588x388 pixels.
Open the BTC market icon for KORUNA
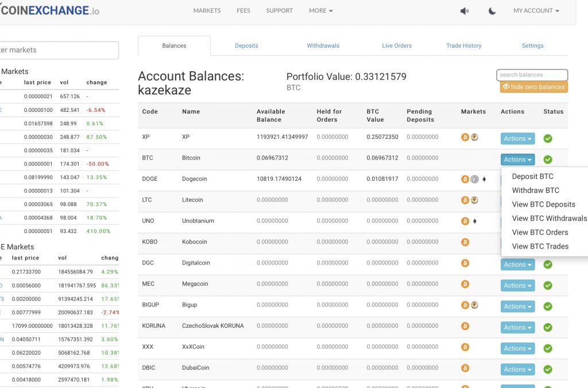click(465, 326)
